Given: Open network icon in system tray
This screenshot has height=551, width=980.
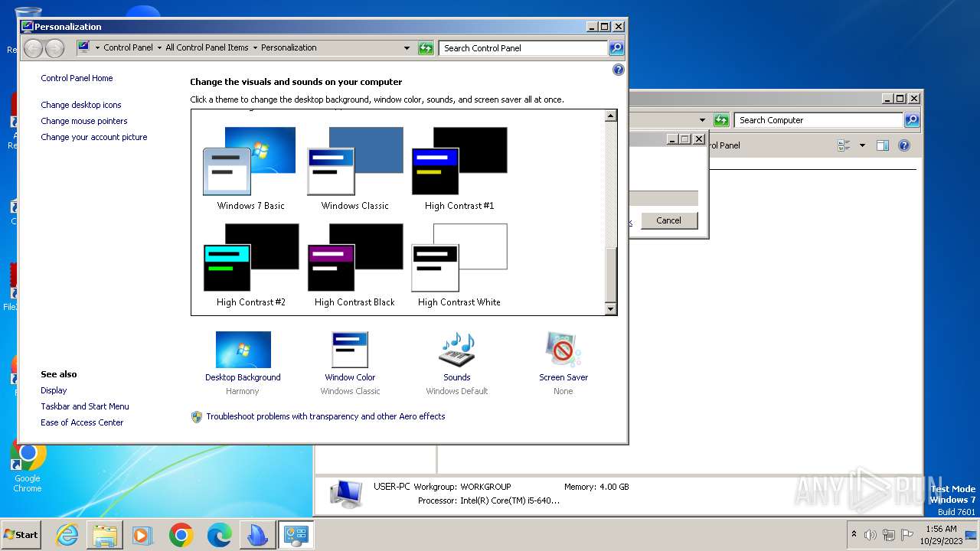Looking at the screenshot, I should click(889, 535).
